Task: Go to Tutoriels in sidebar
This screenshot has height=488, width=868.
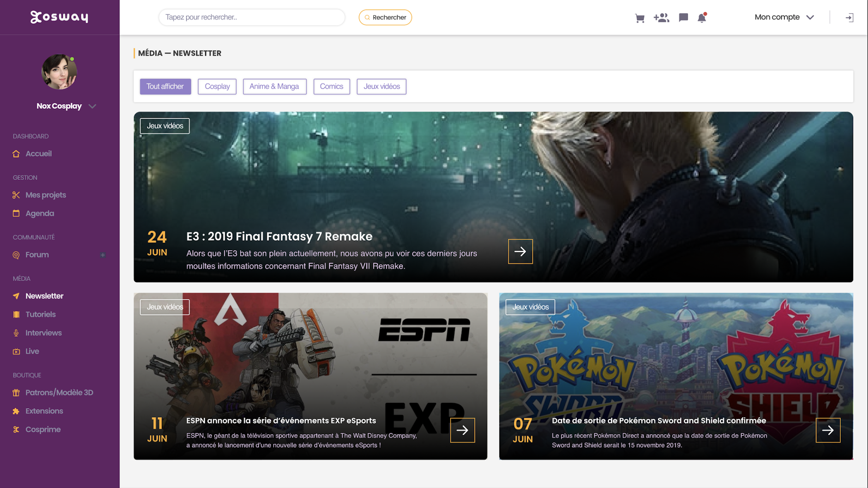Action: 41,314
